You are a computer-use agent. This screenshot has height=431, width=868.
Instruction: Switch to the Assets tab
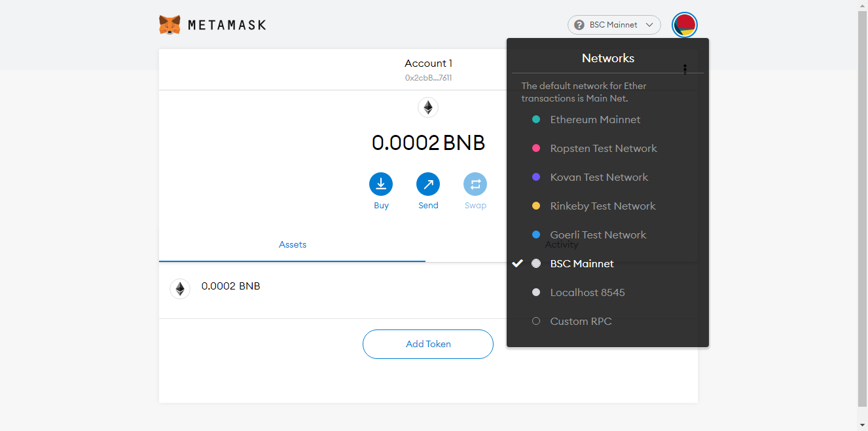click(292, 244)
